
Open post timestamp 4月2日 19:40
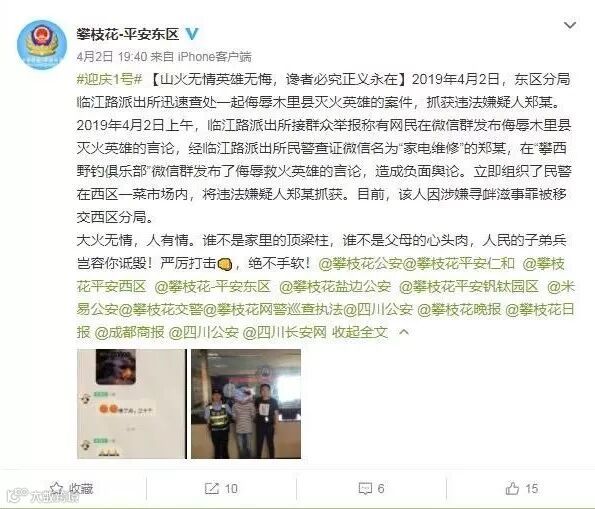pos(112,57)
